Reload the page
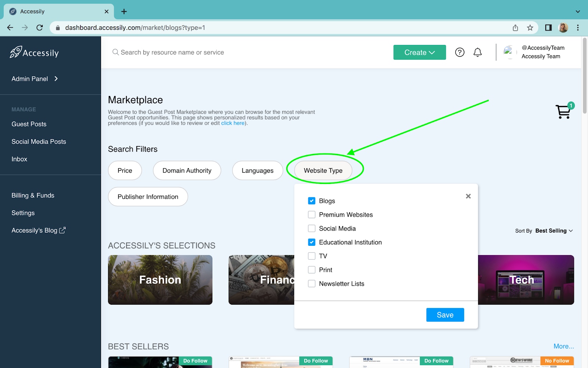 pyautogui.click(x=40, y=28)
